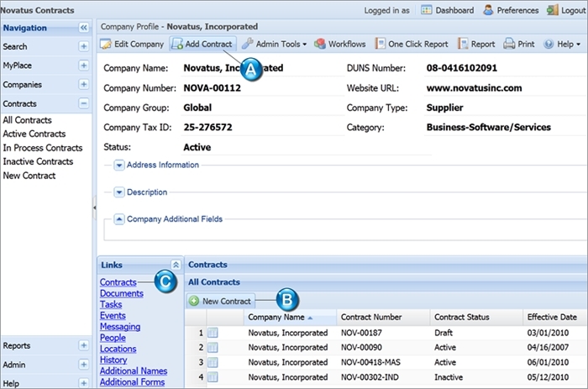Click One Click Report button

coord(412,44)
